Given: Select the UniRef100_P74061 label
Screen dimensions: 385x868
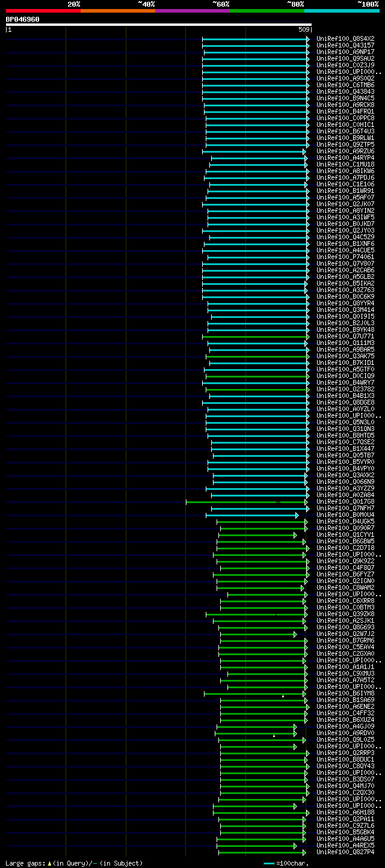Looking at the screenshot, I should (346, 257).
